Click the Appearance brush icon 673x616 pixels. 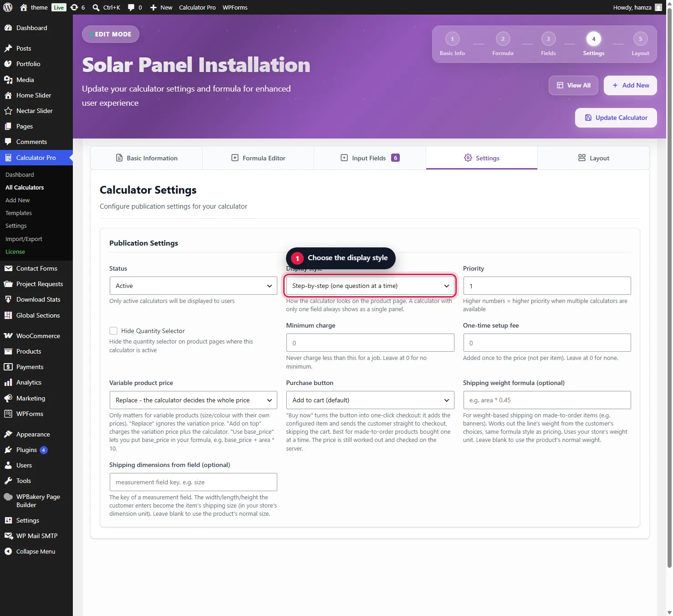8,434
